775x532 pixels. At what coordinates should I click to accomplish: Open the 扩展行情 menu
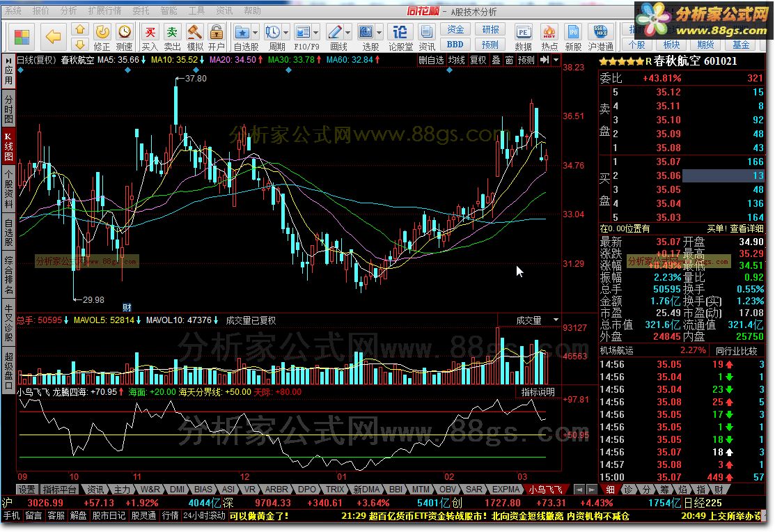104,10
